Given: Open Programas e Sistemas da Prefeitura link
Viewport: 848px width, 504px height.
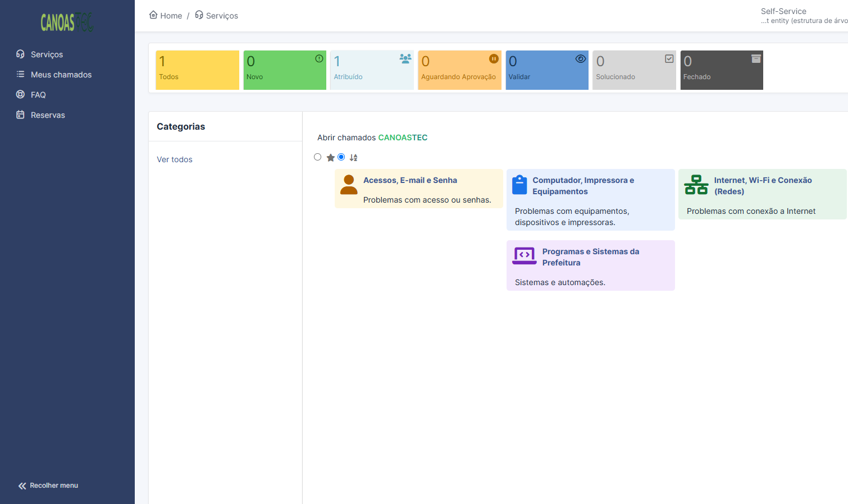Looking at the screenshot, I should click(x=591, y=257).
